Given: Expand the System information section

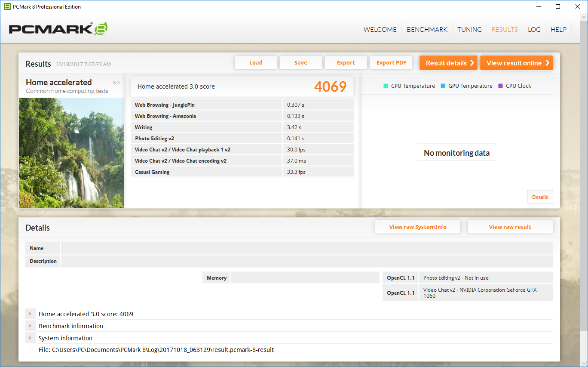Looking at the screenshot, I should [x=31, y=338].
